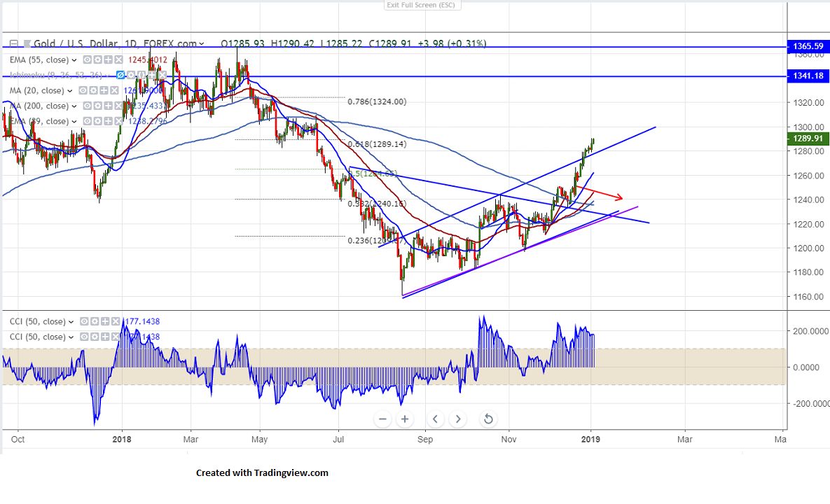Open settings gear of upper CCI (50, close)
Viewport: 830px width, 504px height.
[x=95, y=321]
